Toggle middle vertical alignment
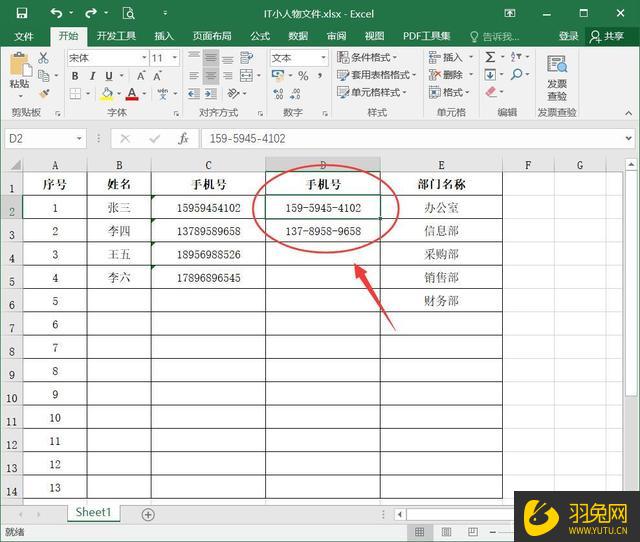The width and height of the screenshot is (640, 542). [211, 58]
